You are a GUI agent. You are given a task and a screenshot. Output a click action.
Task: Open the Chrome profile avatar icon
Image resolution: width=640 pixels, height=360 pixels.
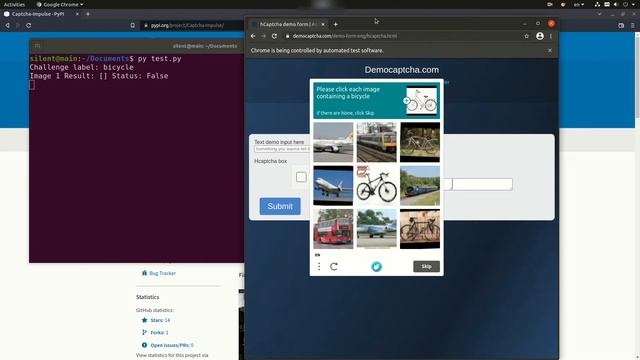coord(540,36)
